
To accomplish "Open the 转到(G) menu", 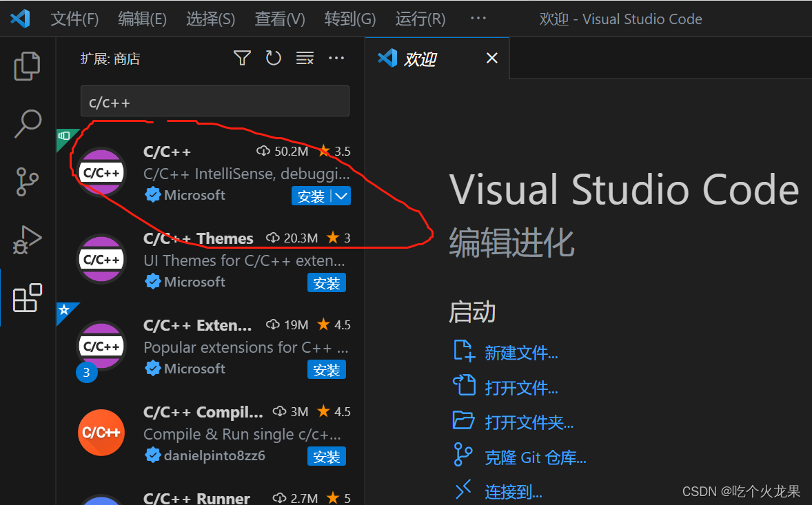I will click(x=350, y=19).
